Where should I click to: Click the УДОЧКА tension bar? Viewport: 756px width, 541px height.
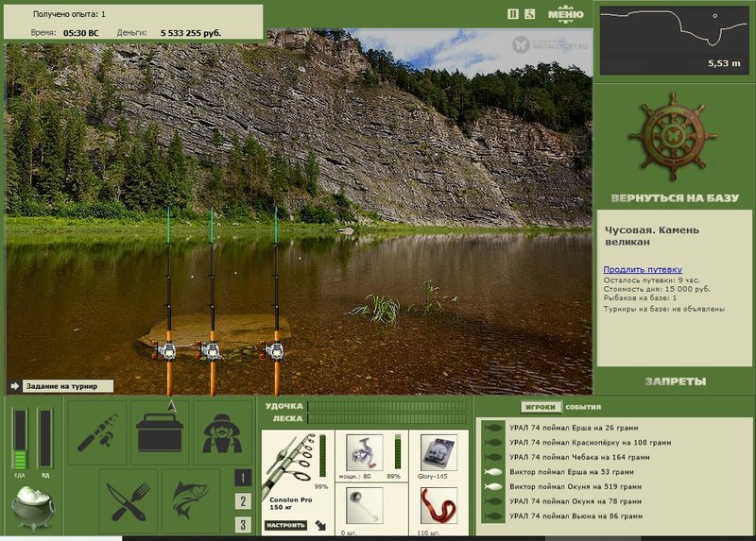coord(387,406)
